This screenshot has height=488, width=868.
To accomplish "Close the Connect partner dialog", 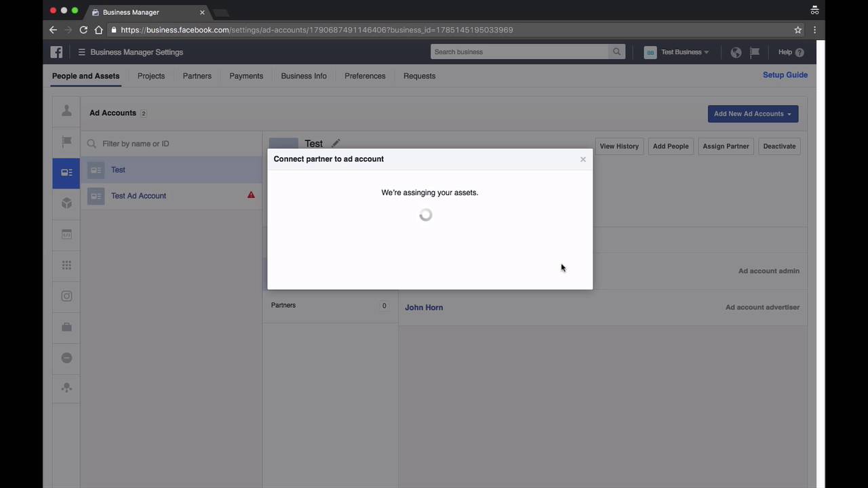I will [x=583, y=159].
